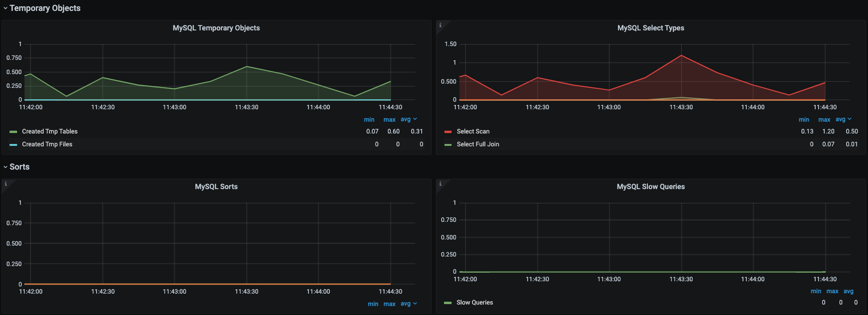Show info tooltip icon on MySQL Select Types panel
The width and height of the screenshot is (868, 315).
click(440, 25)
